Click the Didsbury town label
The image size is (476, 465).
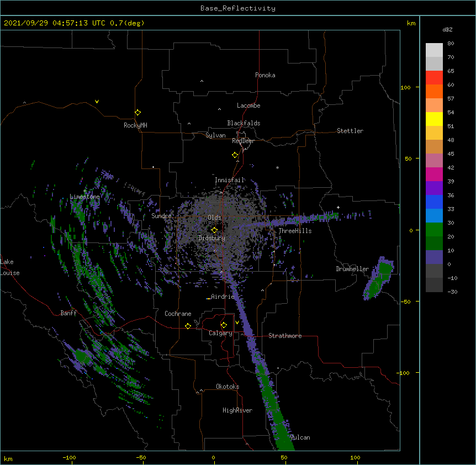(212, 238)
